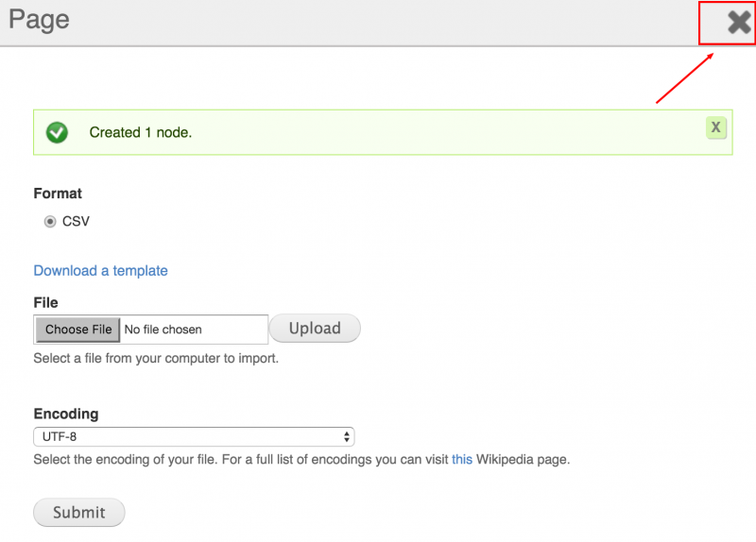Click the 'Select a file from your computer' help text
756x542 pixels.
tap(156, 359)
